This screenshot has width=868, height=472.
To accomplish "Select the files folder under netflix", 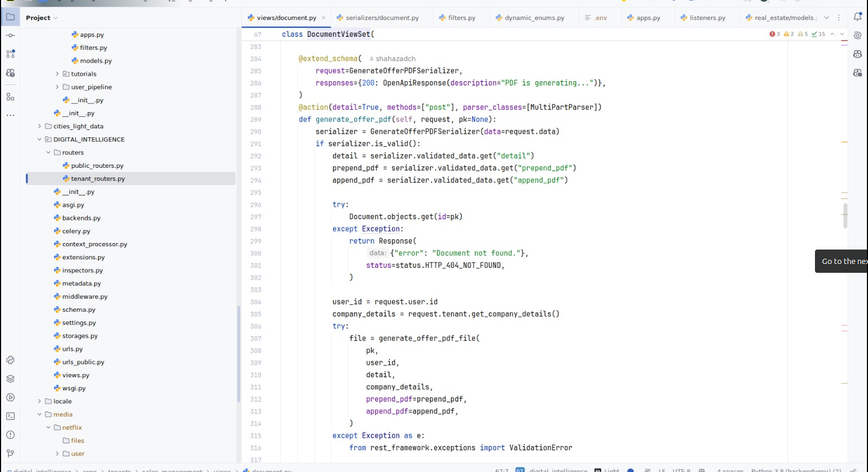I will (77, 441).
